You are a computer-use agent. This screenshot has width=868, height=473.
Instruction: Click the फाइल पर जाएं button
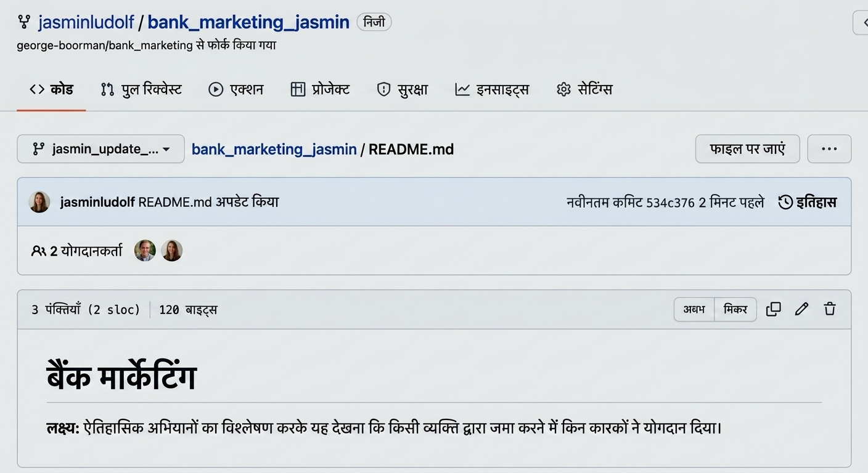[747, 149]
